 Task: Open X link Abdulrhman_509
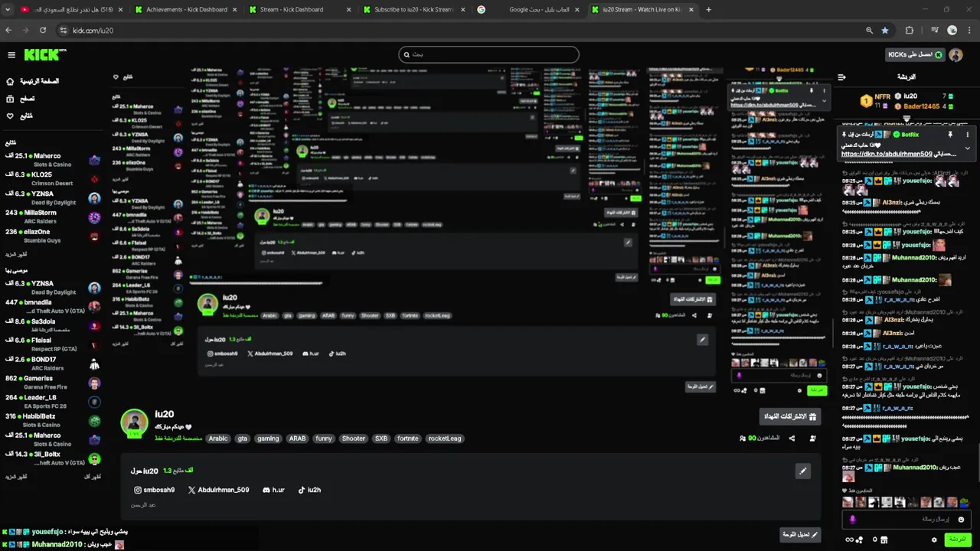point(218,490)
